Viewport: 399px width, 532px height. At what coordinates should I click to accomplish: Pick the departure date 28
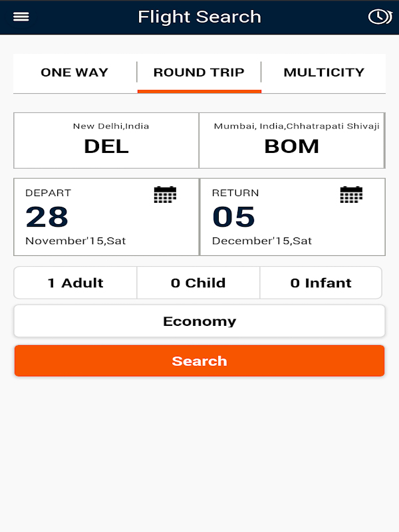47,217
